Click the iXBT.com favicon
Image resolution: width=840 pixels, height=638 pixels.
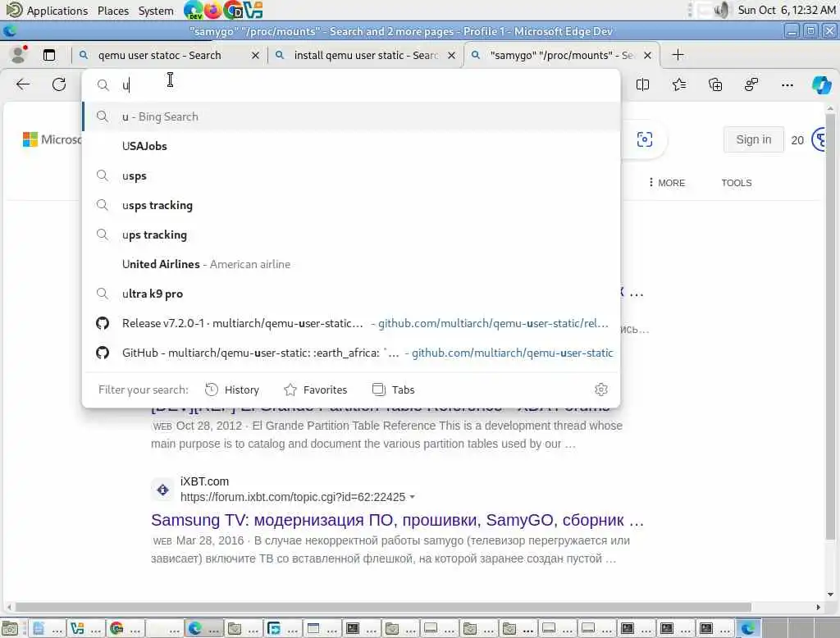163,489
